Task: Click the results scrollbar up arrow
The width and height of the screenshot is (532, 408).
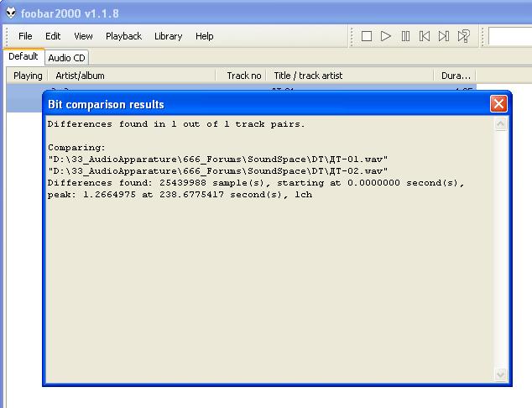Action: pos(500,124)
